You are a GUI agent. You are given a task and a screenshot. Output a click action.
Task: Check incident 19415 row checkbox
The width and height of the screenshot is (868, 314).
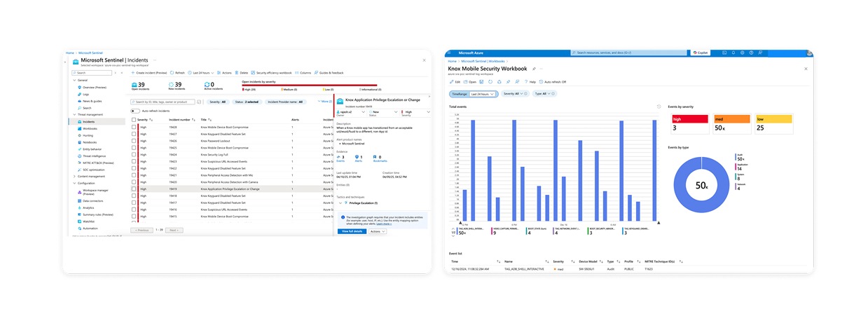134,217
